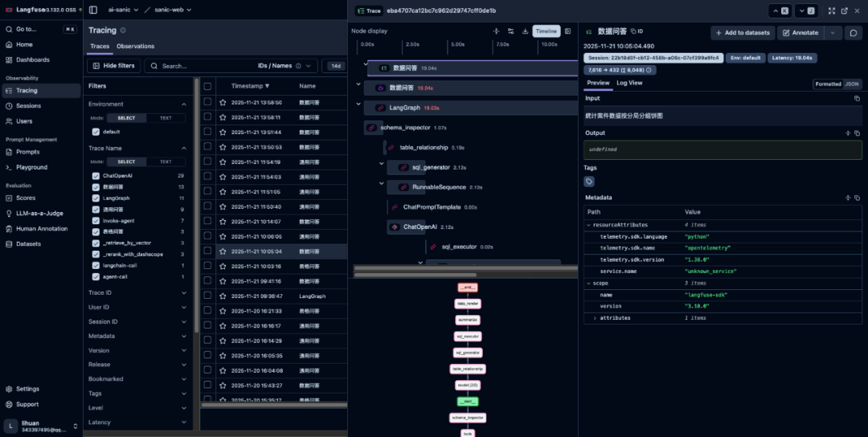Collapse the resourceAttributes metadata row
This screenshot has height=437, width=868.
(588, 225)
